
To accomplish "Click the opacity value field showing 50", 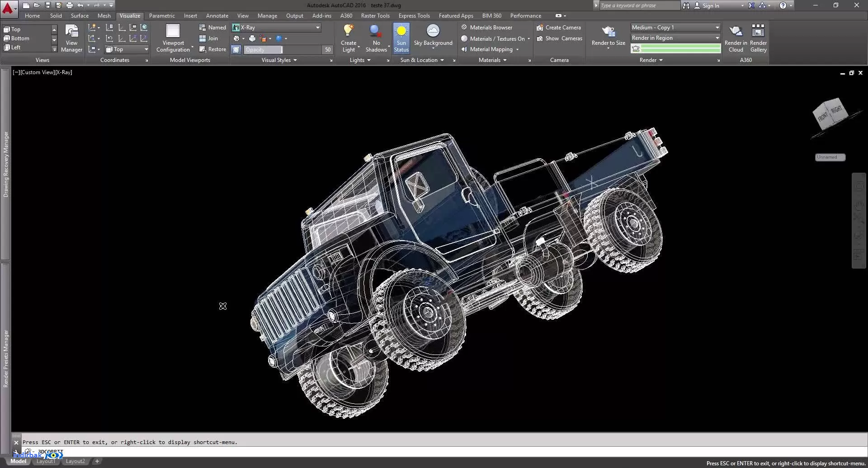I will click(327, 50).
